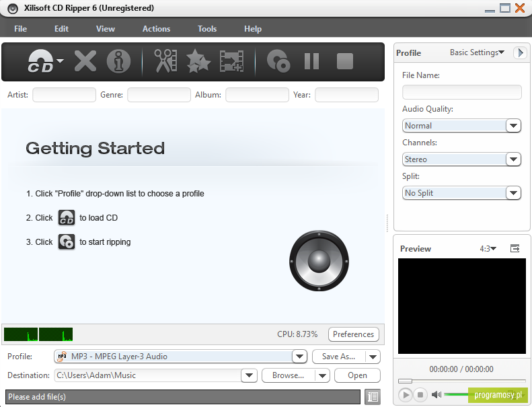
Task: Open the Browse dropdown arrow
Action: (322, 375)
